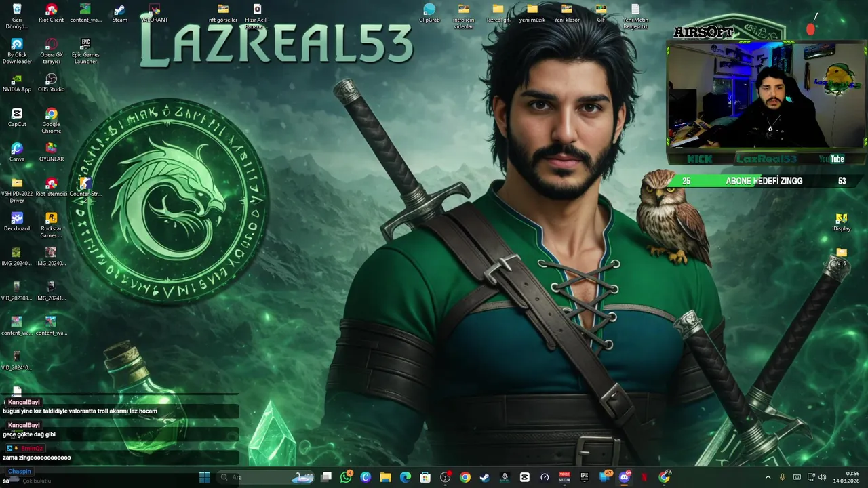Select the Epic Games Launcher desktop shortcut
868x488 pixels.
click(x=85, y=52)
